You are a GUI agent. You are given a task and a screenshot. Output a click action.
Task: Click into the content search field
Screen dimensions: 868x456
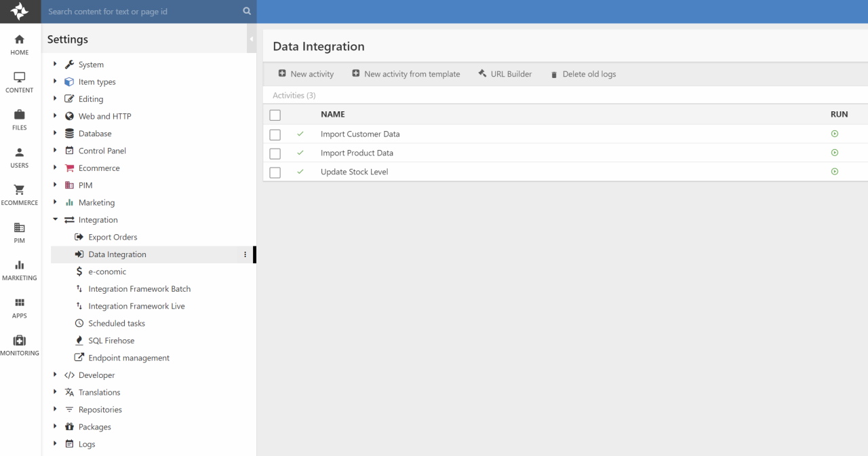click(x=142, y=12)
